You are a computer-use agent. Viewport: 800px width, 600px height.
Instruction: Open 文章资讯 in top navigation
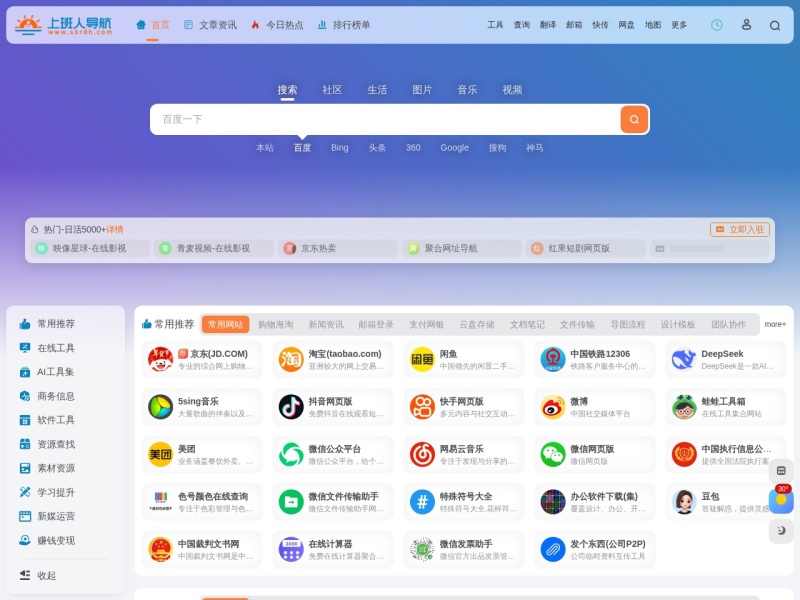pyautogui.click(x=210, y=25)
